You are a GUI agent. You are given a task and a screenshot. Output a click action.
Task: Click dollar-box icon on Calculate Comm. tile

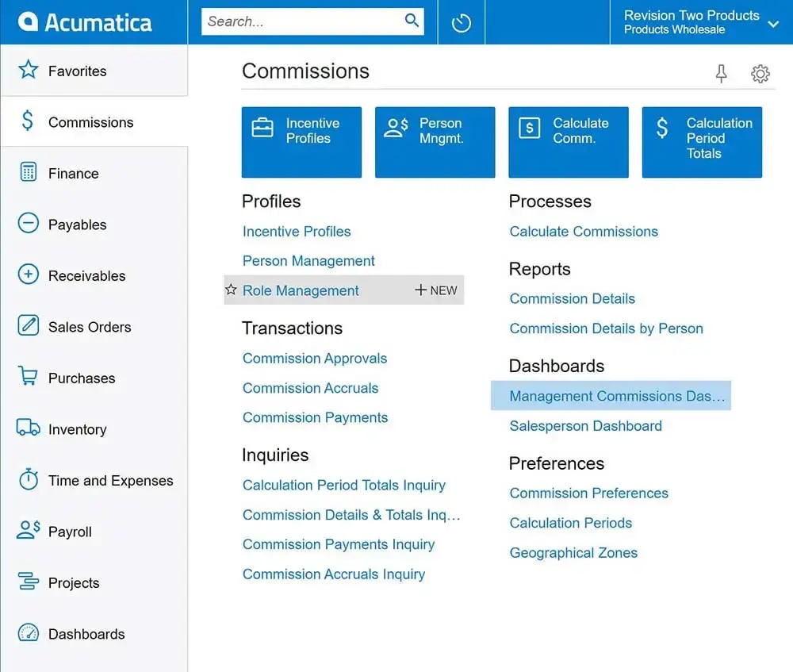point(530,128)
